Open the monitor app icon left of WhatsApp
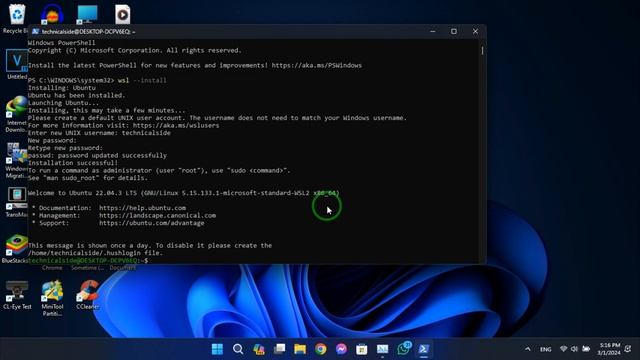This screenshot has width=640, height=360. pos(382,349)
